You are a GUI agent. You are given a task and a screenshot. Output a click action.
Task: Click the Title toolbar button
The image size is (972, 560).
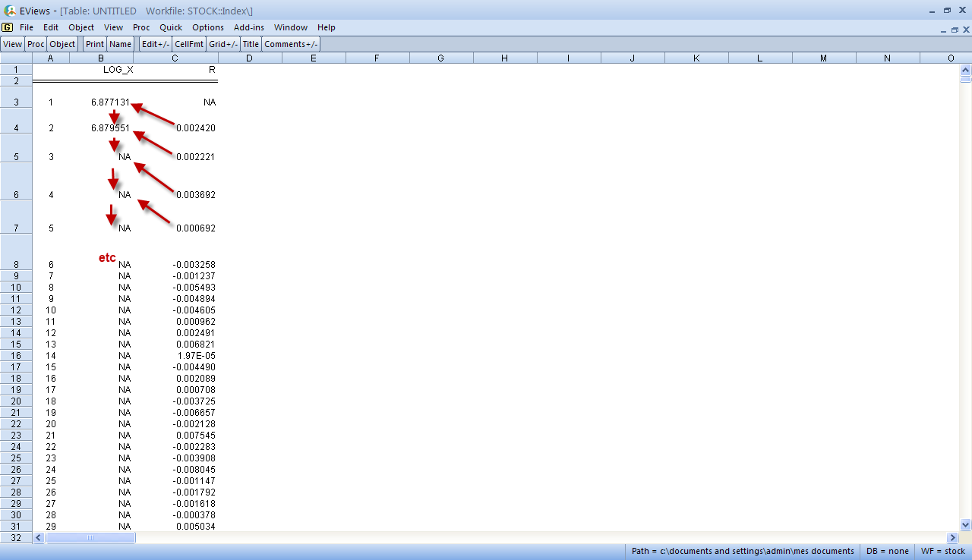click(x=251, y=44)
